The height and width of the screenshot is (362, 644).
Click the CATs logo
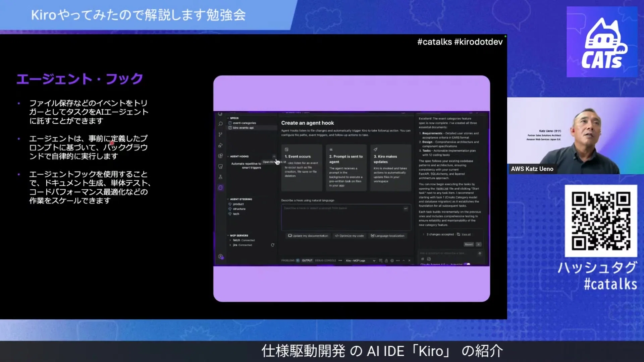tap(602, 42)
